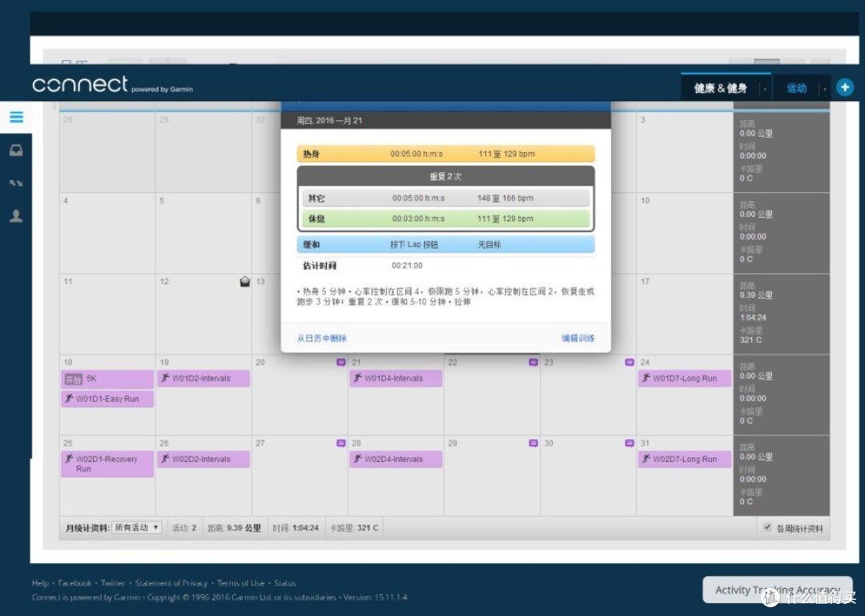Select the 休息 rest step row
The width and height of the screenshot is (865, 616).
point(446,219)
